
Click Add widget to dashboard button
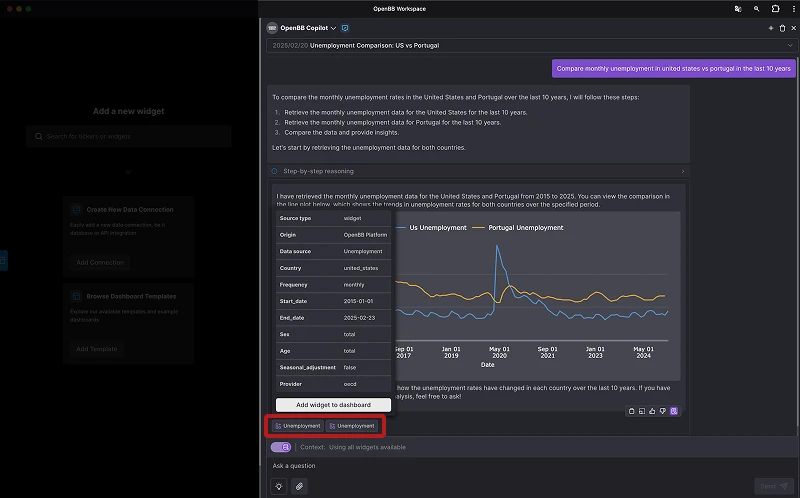click(x=333, y=405)
